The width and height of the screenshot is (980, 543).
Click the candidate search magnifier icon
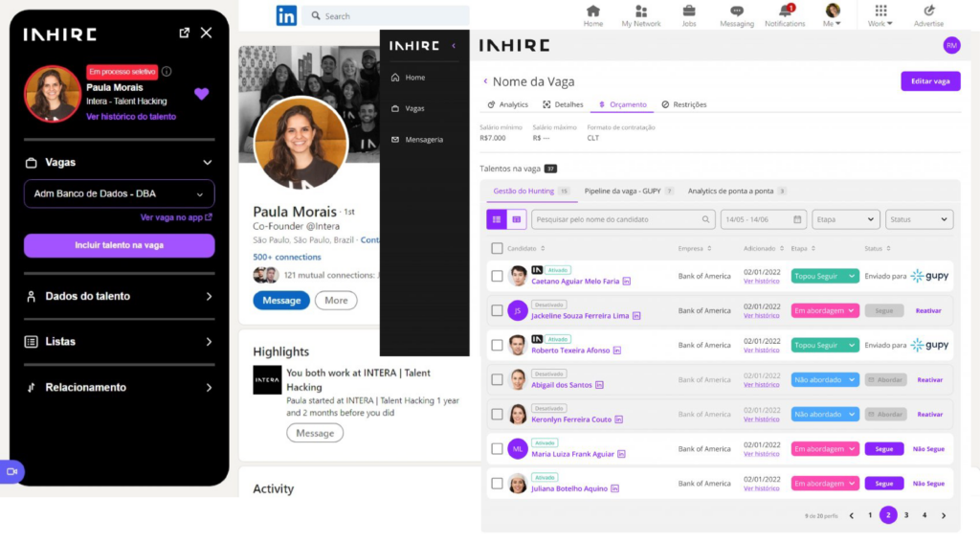(x=705, y=219)
